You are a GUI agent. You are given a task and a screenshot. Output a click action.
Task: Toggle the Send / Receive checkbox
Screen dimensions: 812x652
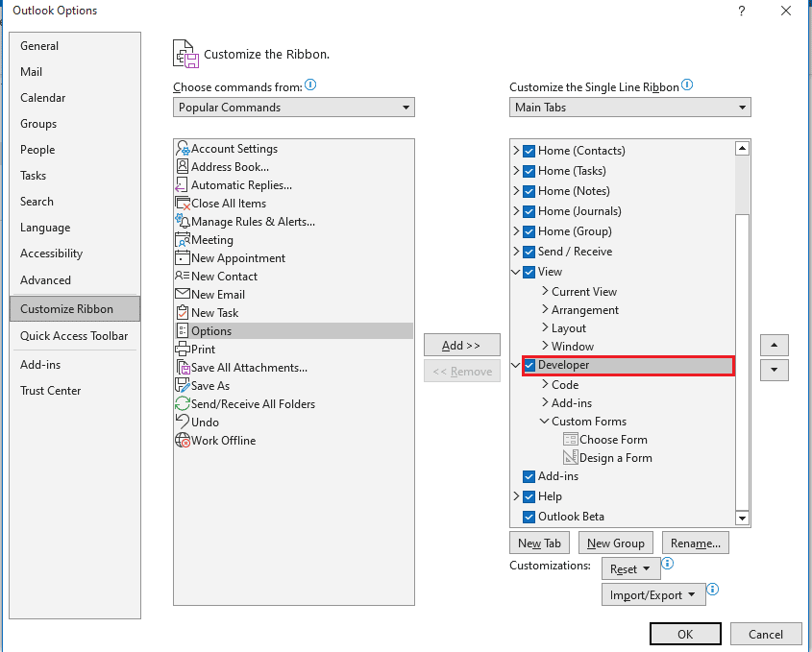tap(529, 252)
